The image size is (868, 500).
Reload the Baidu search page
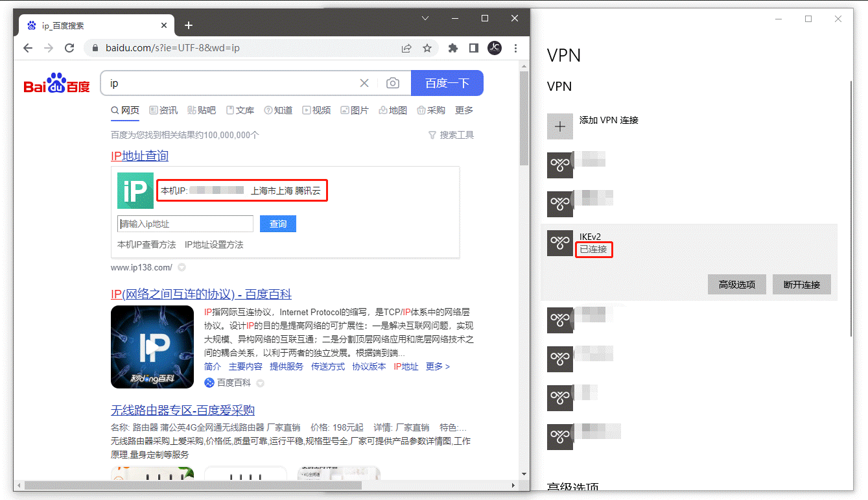tap(69, 48)
